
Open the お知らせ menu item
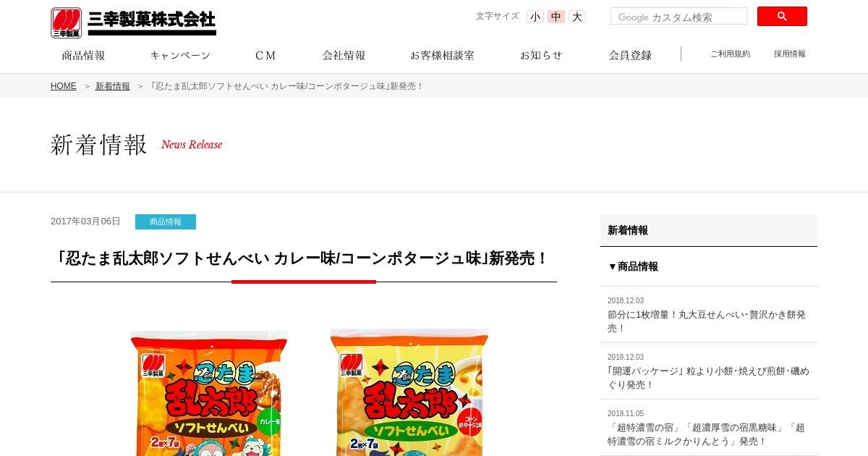pyautogui.click(x=541, y=55)
